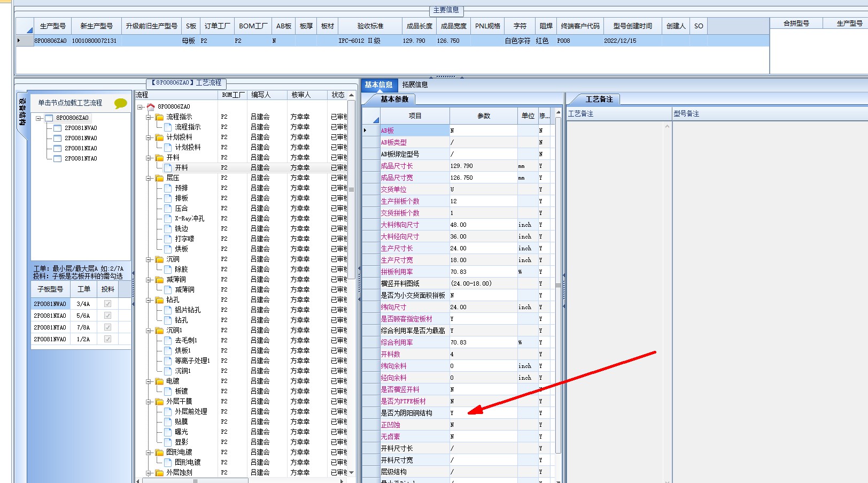Click the folder icon of 开料 group
The width and height of the screenshot is (868, 483).
coord(159,157)
